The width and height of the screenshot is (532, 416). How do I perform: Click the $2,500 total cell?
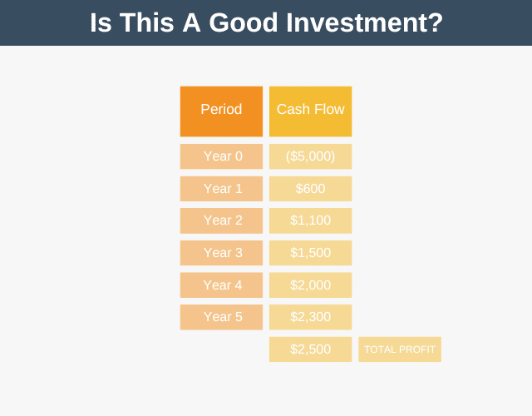(x=310, y=349)
